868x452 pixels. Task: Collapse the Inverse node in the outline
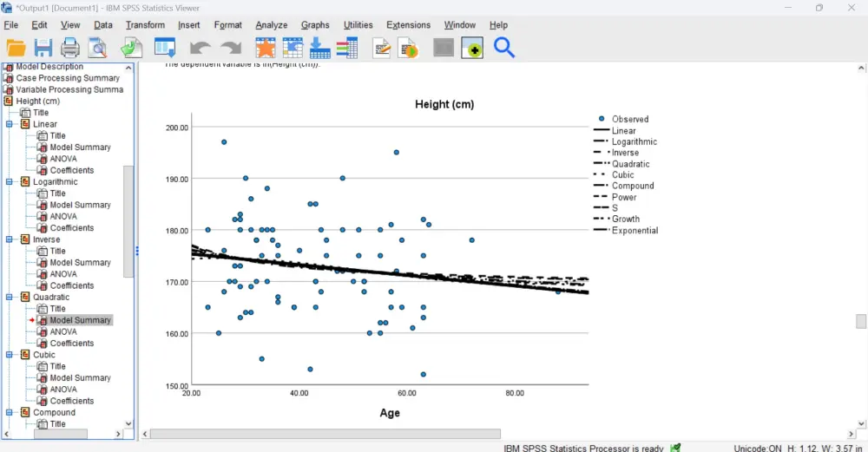click(x=9, y=239)
